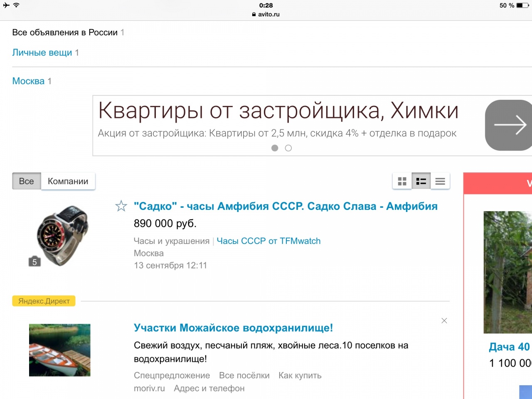Click the banner's next arrow button

coord(509,125)
